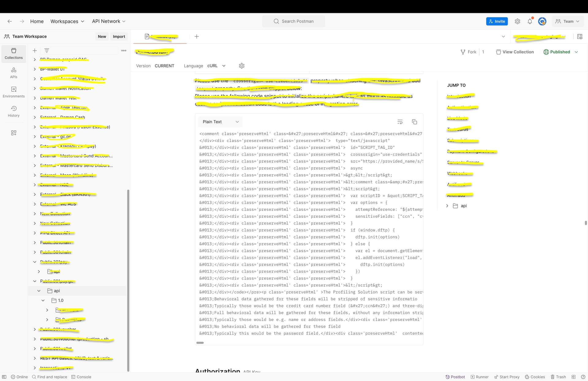Open Trash in the status bar
Viewport: 588px width, 381px height.
pos(558,377)
